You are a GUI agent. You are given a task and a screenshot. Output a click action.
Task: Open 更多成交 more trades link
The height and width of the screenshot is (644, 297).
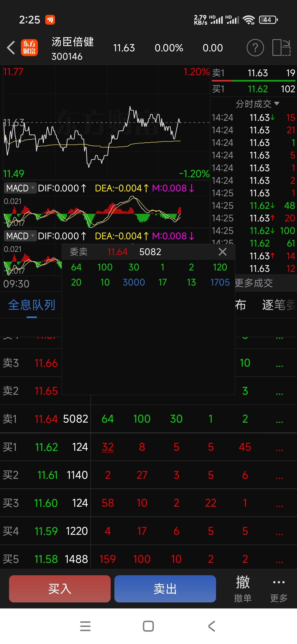coord(254,283)
